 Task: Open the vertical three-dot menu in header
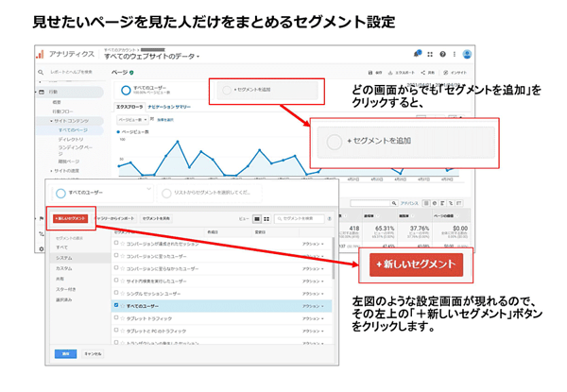[x=455, y=54]
